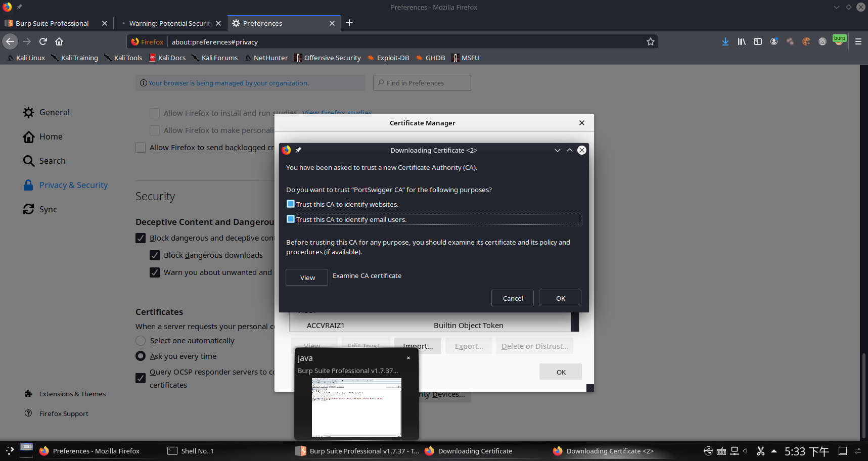Open the Privacy & Security category
The width and height of the screenshot is (868, 461).
(65, 185)
